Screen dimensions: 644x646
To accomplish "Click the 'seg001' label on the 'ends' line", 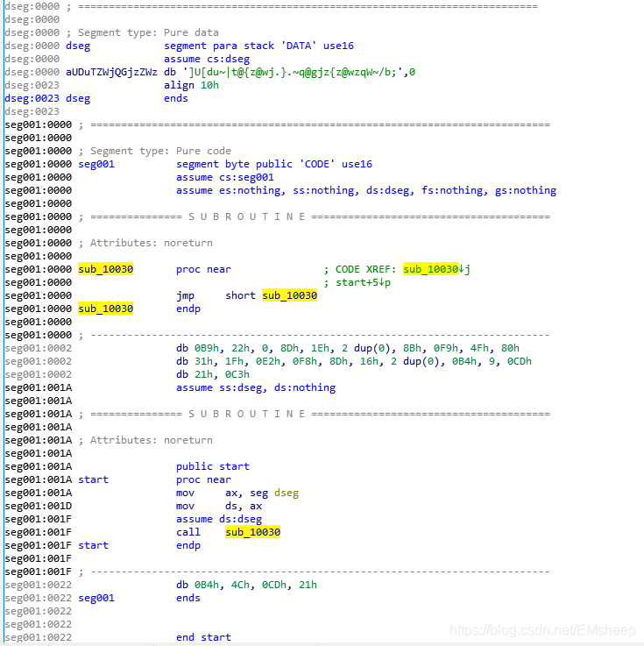I will pyautogui.click(x=96, y=598).
